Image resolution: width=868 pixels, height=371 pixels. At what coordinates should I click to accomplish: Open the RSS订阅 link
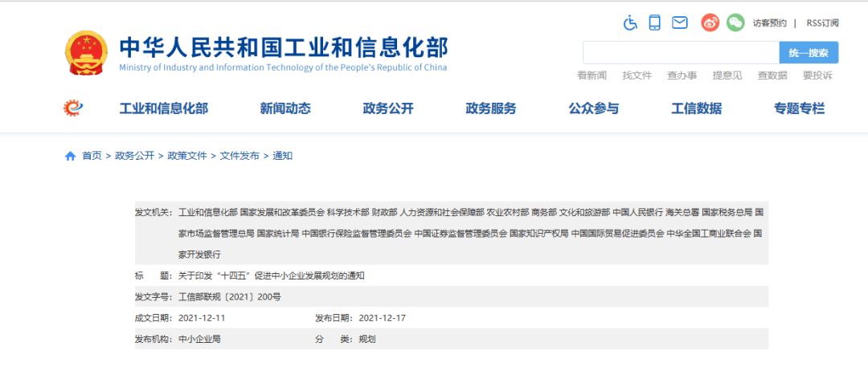[823, 23]
